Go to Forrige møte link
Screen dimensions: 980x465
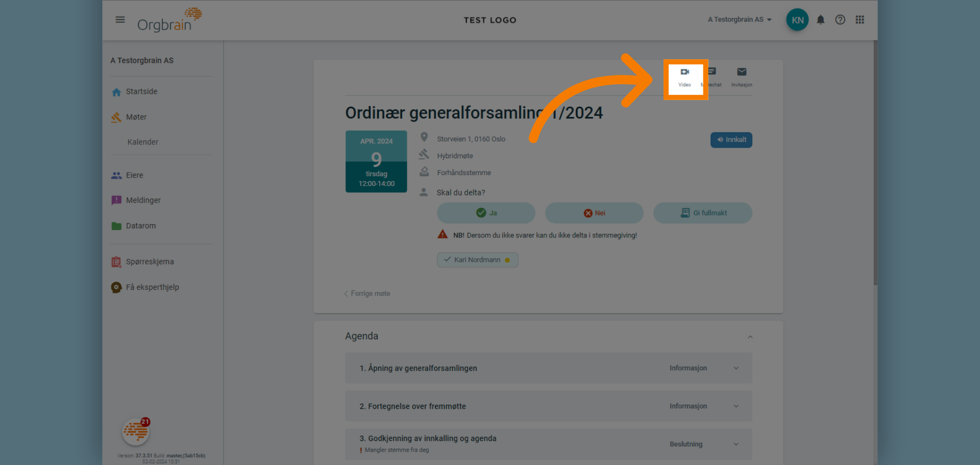pyautogui.click(x=367, y=293)
